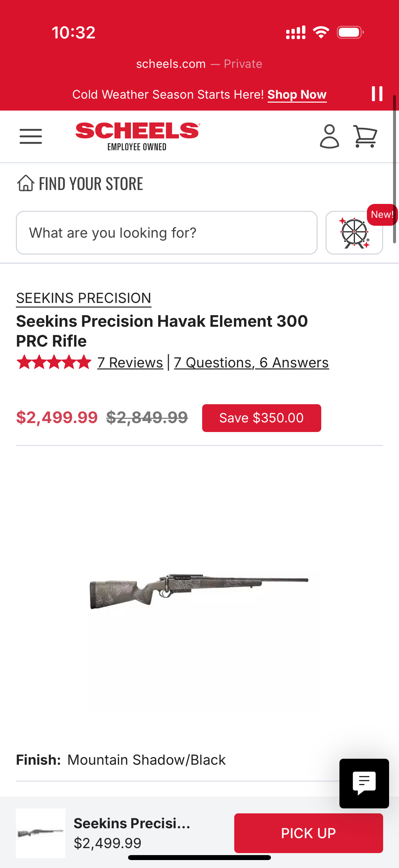Tap the five-star rating
This screenshot has height=868, width=399.
(54, 362)
